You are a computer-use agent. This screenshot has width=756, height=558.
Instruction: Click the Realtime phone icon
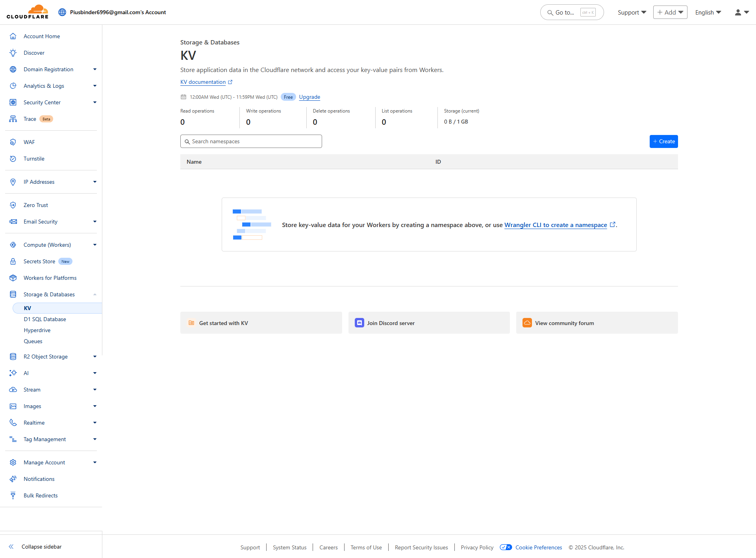click(x=13, y=423)
